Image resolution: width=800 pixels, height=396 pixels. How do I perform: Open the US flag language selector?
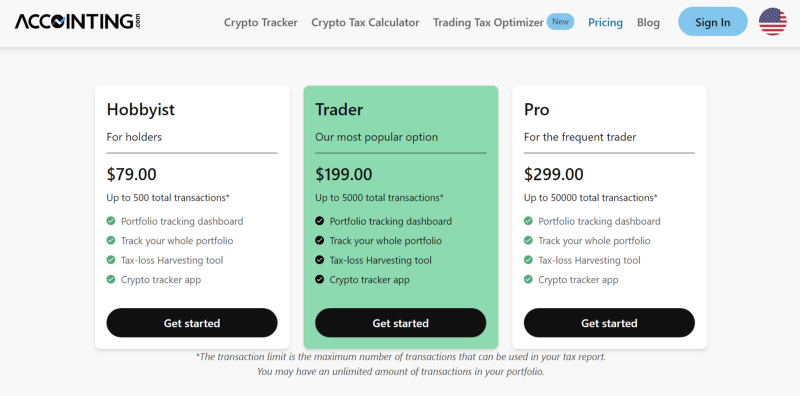772,22
